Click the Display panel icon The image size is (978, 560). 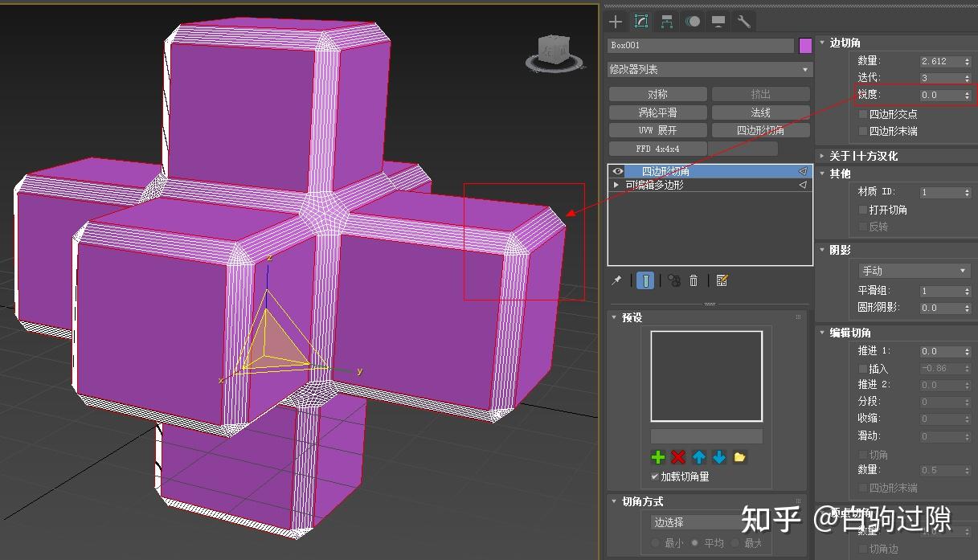(x=718, y=21)
